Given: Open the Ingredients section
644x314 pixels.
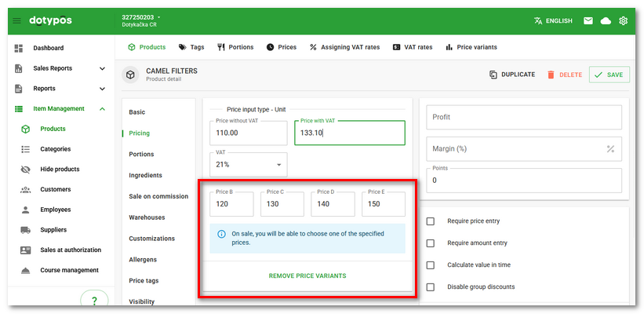Looking at the screenshot, I should (145, 175).
